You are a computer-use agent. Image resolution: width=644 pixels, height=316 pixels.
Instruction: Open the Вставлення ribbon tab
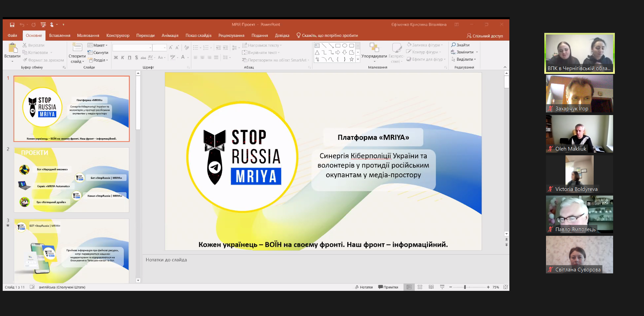click(x=59, y=36)
